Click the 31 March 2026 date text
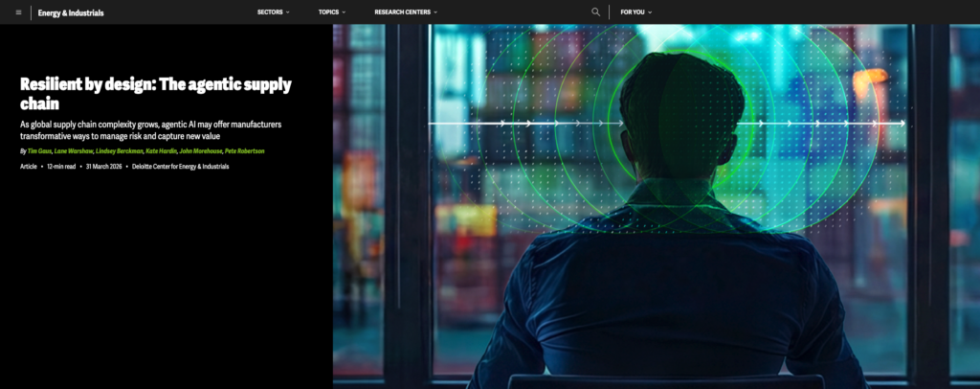This screenshot has height=389, width=980. tap(103, 167)
